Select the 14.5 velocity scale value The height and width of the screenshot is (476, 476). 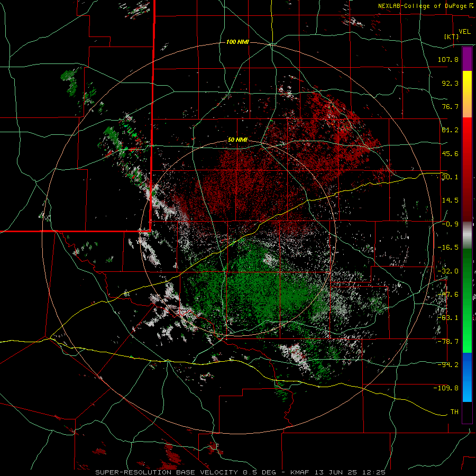pos(450,200)
